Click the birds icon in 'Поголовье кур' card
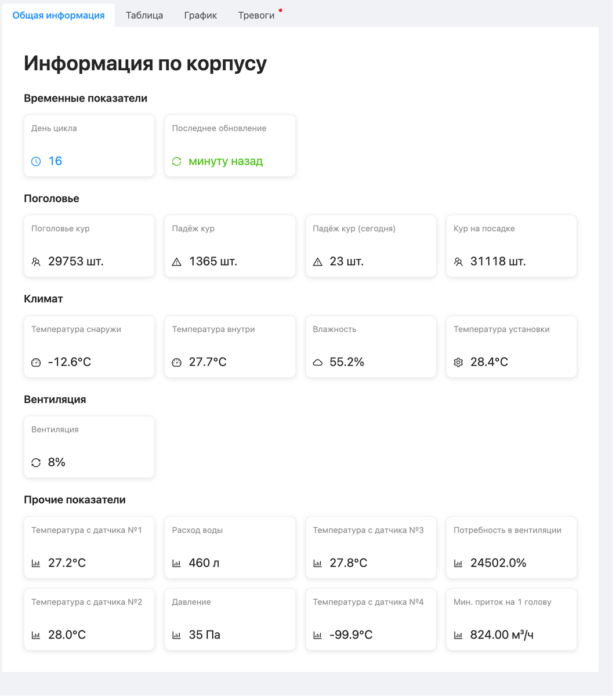Screen dimensions: 616x696 click(36, 262)
